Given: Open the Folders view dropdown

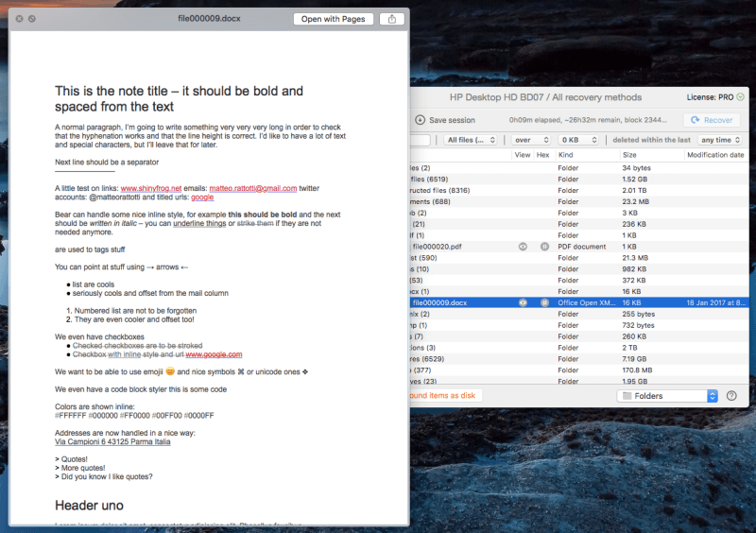Looking at the screenshot, I should 667,396.
